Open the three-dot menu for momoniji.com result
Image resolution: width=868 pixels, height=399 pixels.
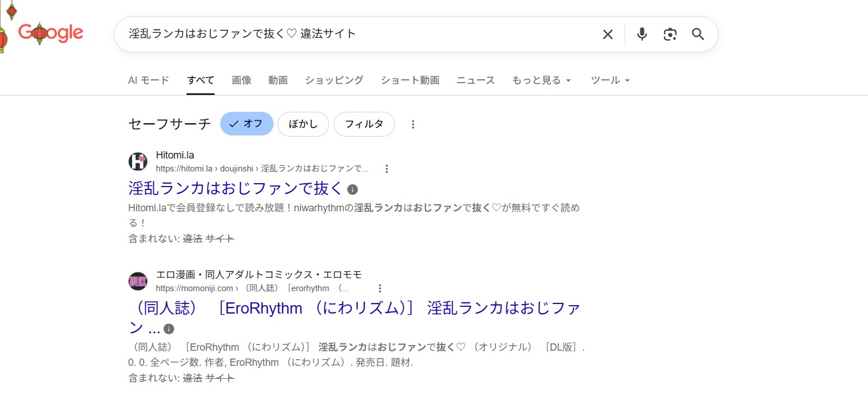(x=380, y=288)
